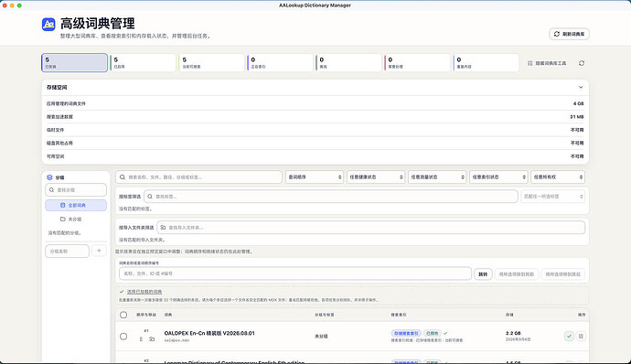Screen dimensions: 631x364
Task: Click the 存储搜索索引 badge on OALDPEX row
Action: (x=406, y=334)
